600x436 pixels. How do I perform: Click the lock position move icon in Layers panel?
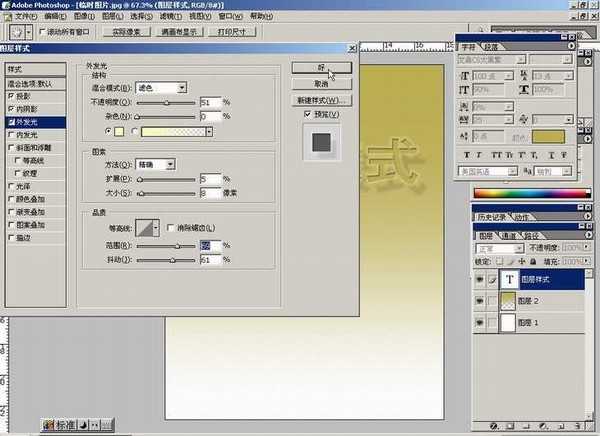tap(522, 261)
